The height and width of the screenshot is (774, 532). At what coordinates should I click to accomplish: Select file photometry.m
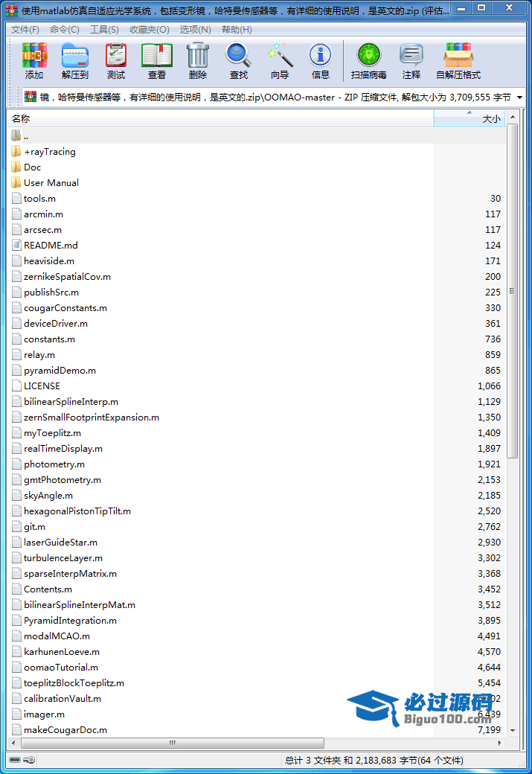pos(54,464)
